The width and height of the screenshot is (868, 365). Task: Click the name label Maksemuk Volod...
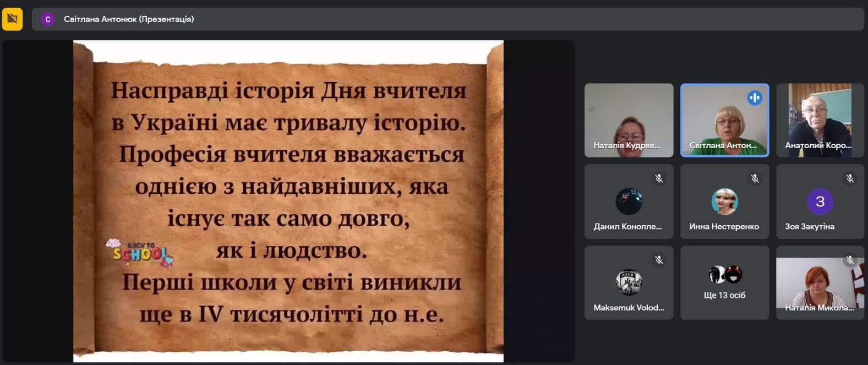pyautogui.click(x=629, y=308)
